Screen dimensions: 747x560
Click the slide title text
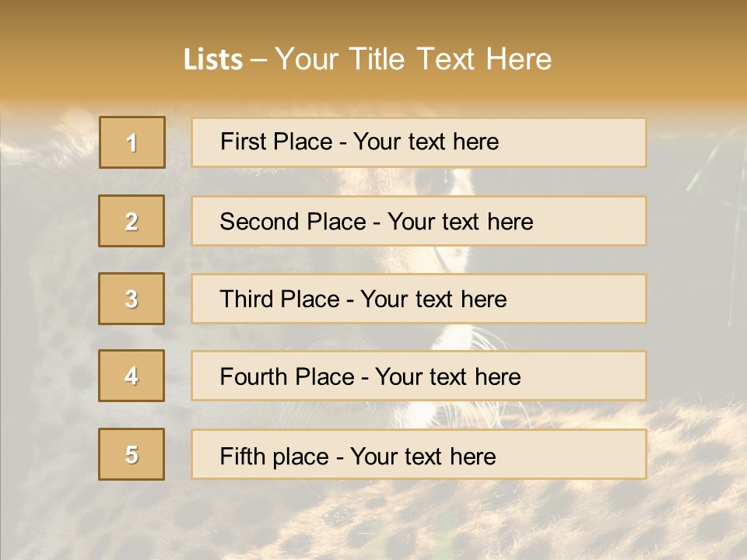pyautogui.click(x=367, y=59)
